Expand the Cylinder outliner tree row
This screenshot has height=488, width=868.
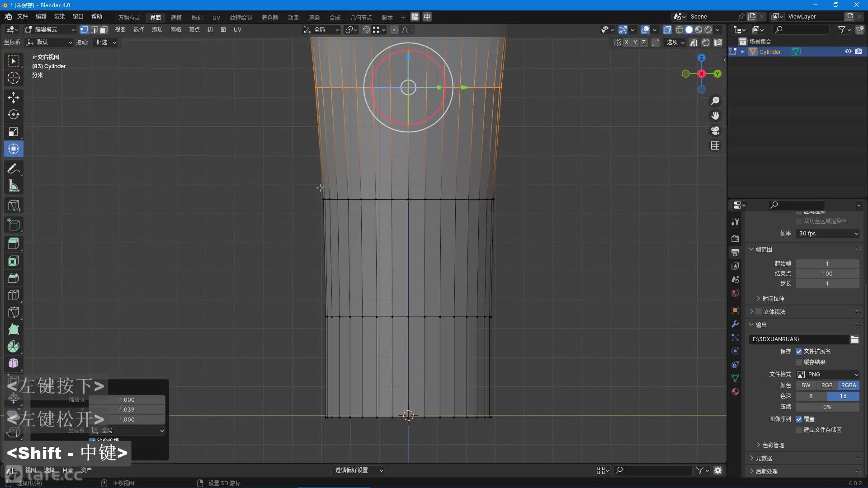(x=742, y=52)
